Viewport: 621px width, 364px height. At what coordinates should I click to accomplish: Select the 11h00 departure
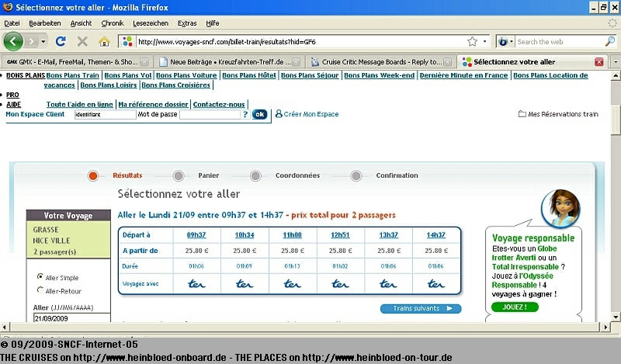293,235
